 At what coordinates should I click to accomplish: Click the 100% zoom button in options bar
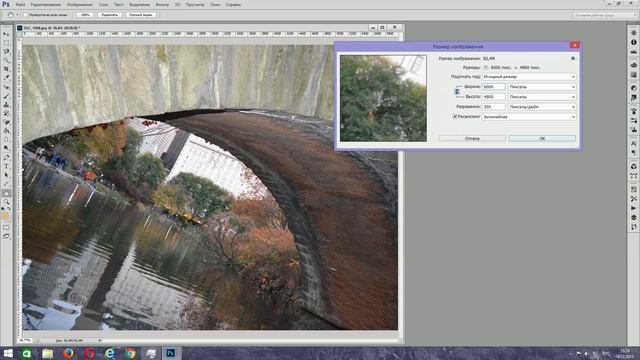click(85, 15)
